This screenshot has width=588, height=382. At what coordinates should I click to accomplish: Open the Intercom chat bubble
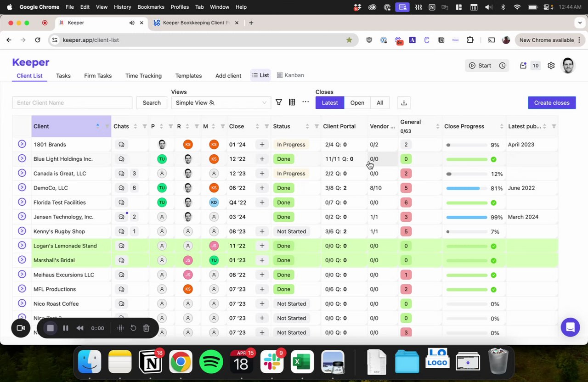point(570,327)
